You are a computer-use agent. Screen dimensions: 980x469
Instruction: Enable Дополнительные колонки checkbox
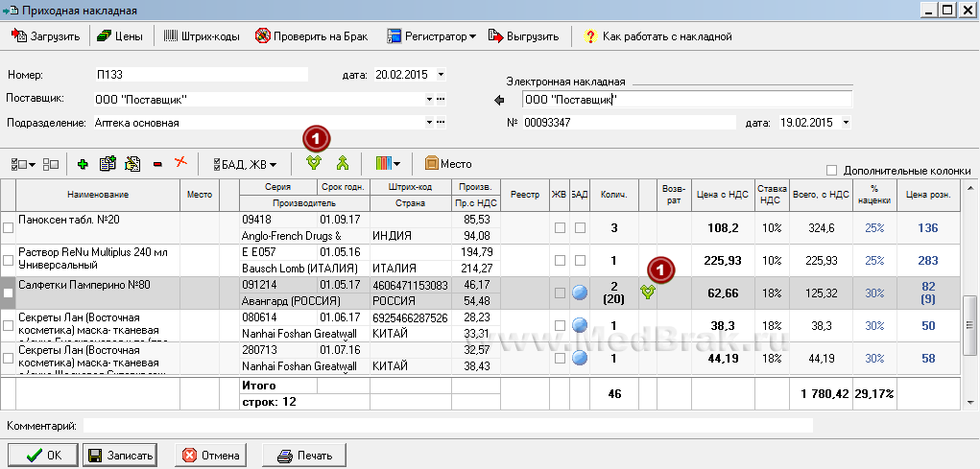coord(831,170)
